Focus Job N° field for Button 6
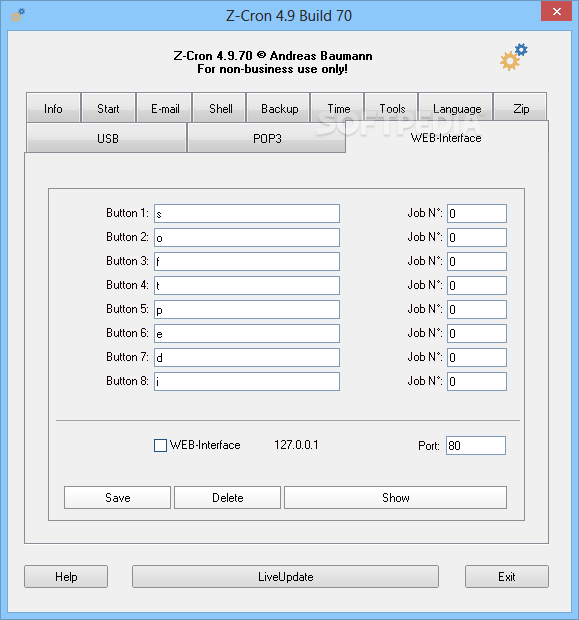This screenshot has height=620, width=579. (477, 333)
